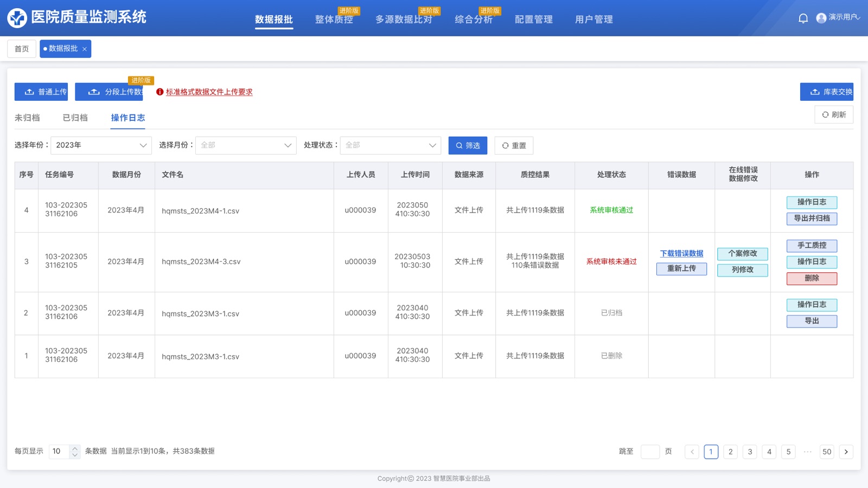The height and width of the screenshot is (488, 868).
Task: Apply filters with 筛选 button
Action: point(468,145)
